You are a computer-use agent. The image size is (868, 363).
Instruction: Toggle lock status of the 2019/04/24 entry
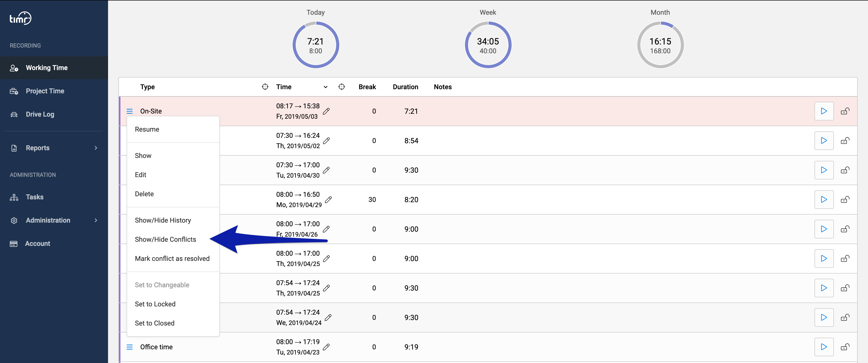point(845,318)
